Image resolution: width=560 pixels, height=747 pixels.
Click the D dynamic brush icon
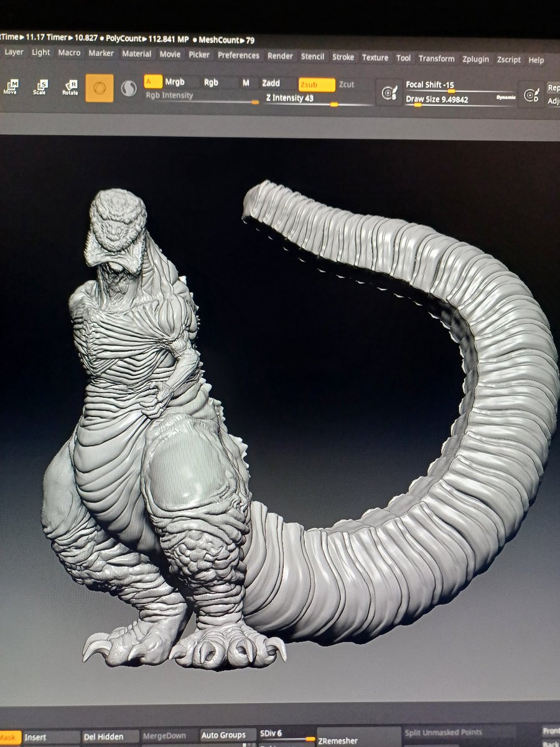[531, 95]
